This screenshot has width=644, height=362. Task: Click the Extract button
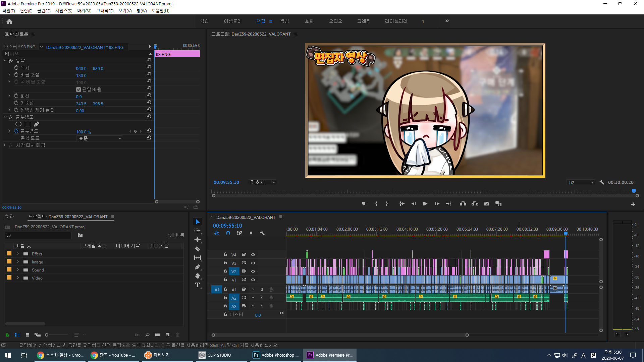pos(475,204)
